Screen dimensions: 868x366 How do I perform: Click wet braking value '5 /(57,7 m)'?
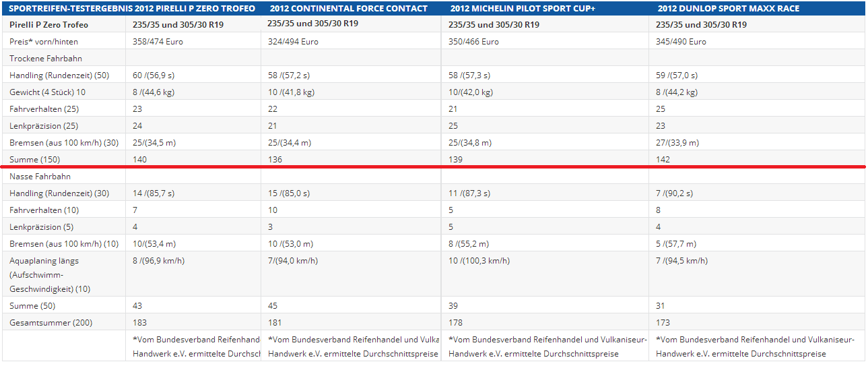[x=676, y=244]
